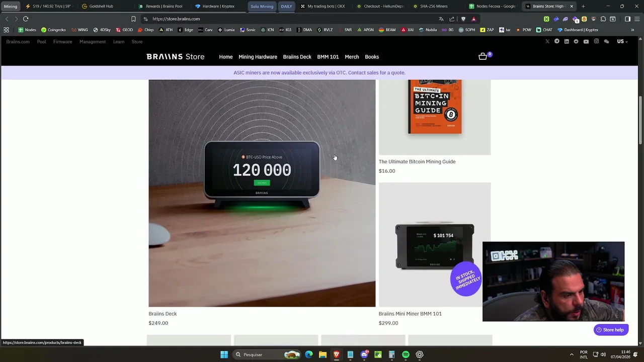644x362 pixels.
Task: Open the shopping cart basket icon
Action: pyautogui.click(x=483, y=56)
